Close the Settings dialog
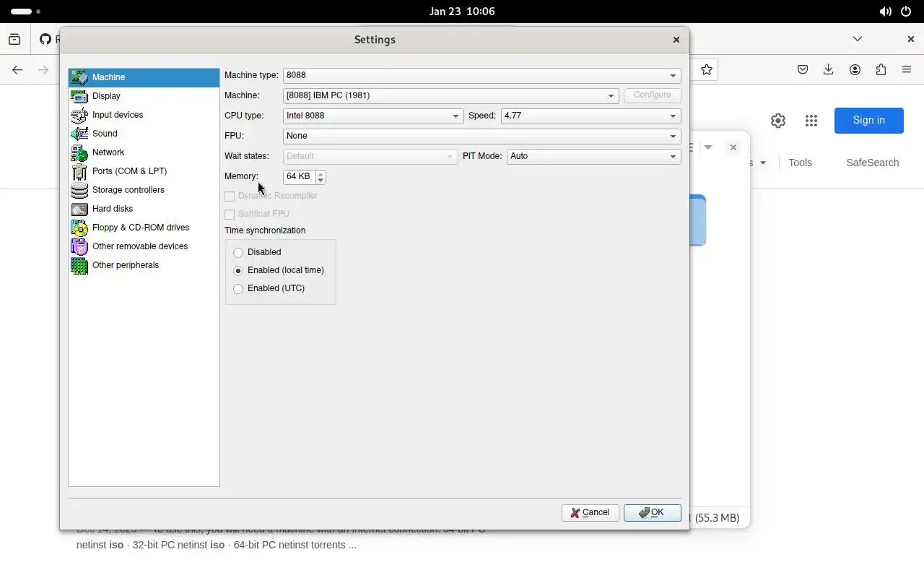The height and width of the screenshot is (578, 924). (676, 40)
